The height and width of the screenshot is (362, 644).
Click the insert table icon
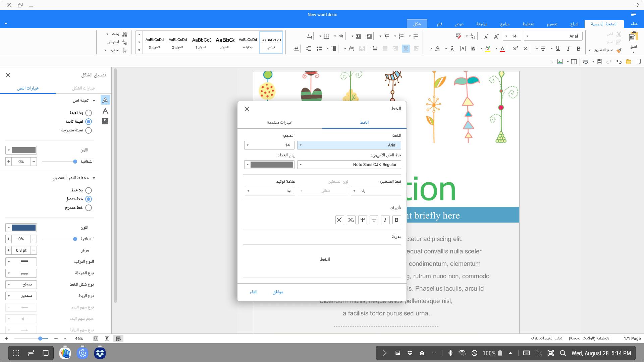click(x=574, y=62)
